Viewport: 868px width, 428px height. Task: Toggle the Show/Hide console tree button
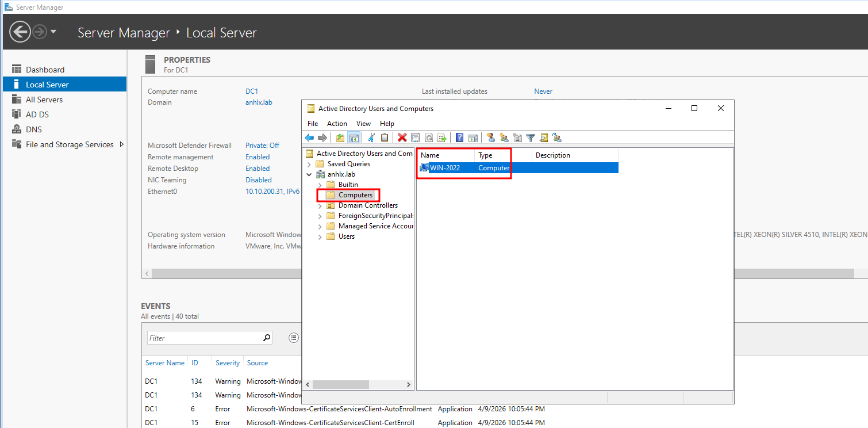coord(354,137)
